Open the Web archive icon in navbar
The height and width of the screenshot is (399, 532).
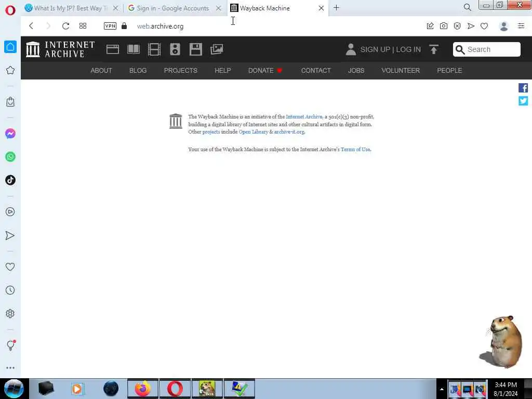point(113,49)
